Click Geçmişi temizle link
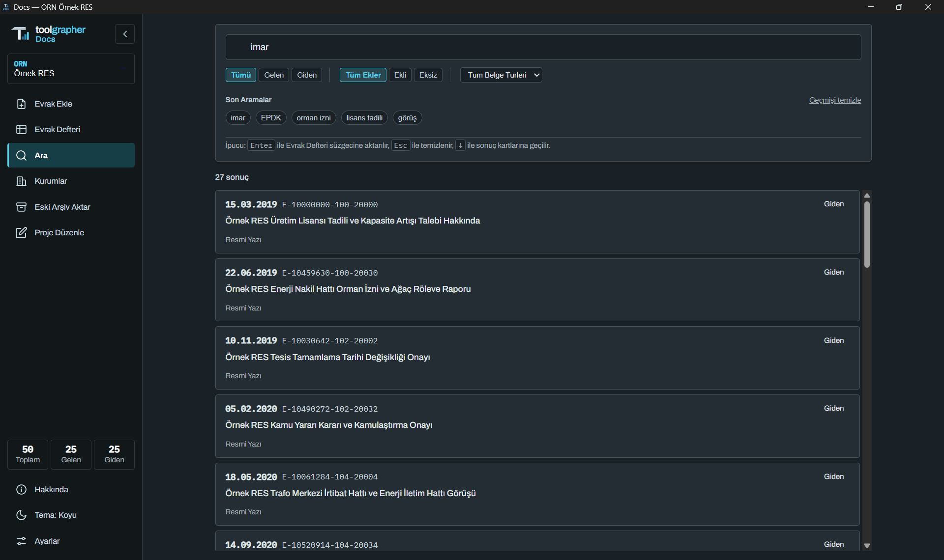Image resolution: width=944 pixels, height=560 pixels. pyautogui.click(x=835, y=100)
